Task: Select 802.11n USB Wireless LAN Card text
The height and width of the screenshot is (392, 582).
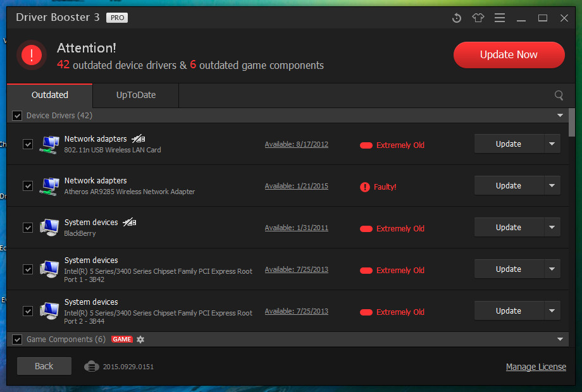Action: (113, 150)
